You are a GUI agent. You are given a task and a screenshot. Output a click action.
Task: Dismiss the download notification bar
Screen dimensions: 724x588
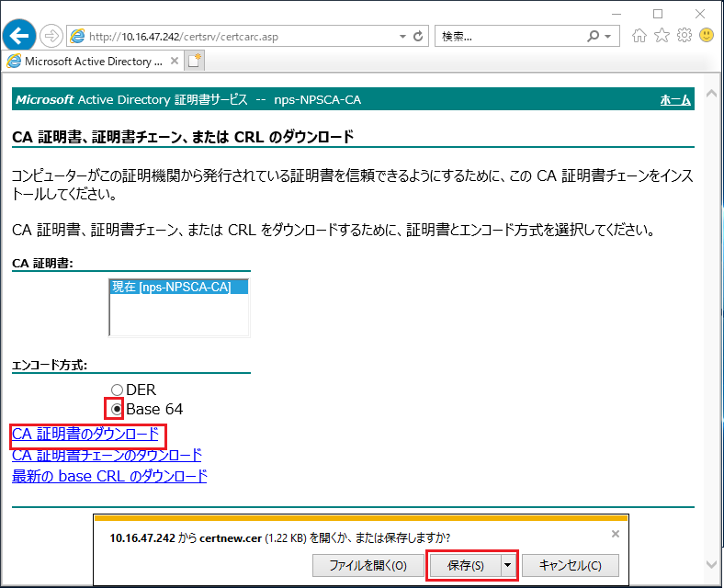coord(615,534)
